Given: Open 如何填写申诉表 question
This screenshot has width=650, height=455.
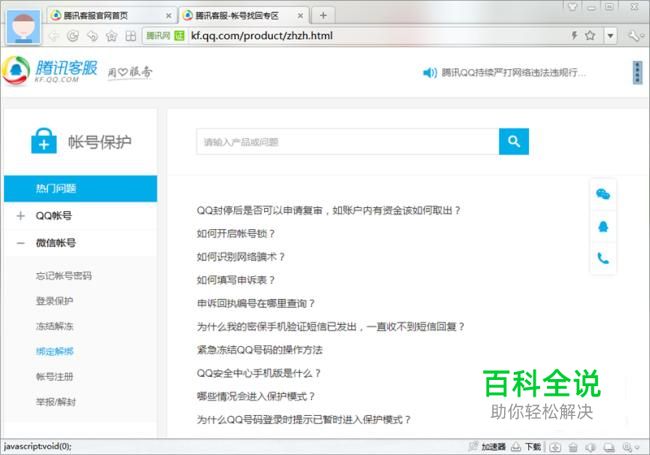Looking at the screenshot, I should coord(236,280).
